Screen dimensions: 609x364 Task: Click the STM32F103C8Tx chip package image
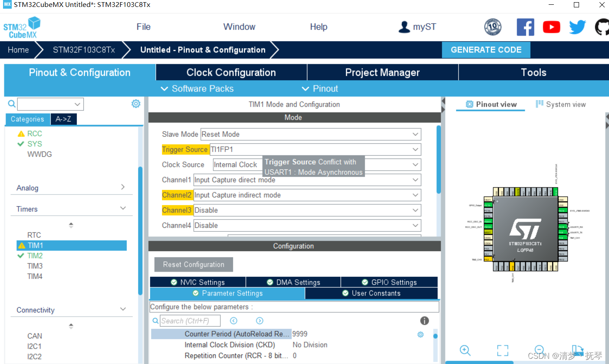pos(525,230)
